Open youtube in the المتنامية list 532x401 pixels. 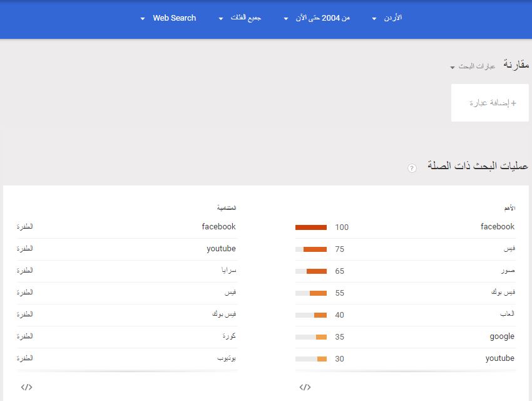click(x=221, y=249)
